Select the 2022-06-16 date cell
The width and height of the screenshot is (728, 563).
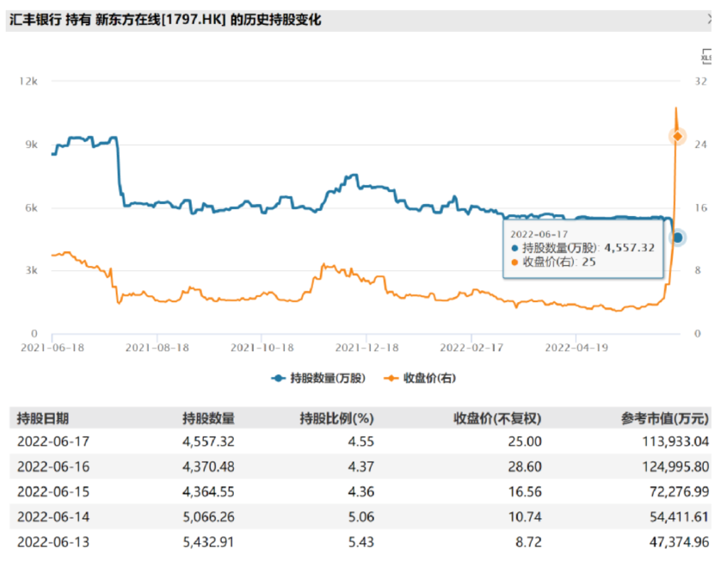pos(53,466)
